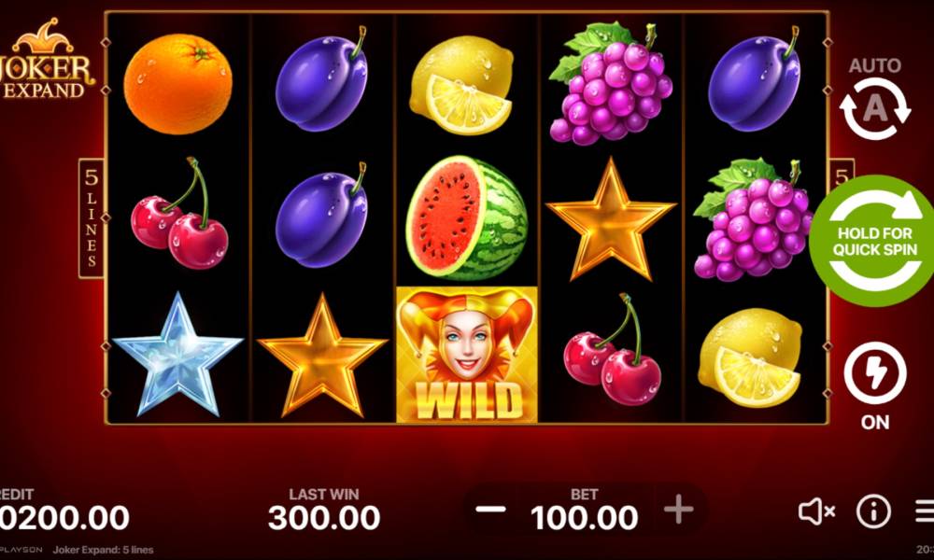Increase the bet with plus
This screenshot has height=560, width=934.
click(678, 510)
